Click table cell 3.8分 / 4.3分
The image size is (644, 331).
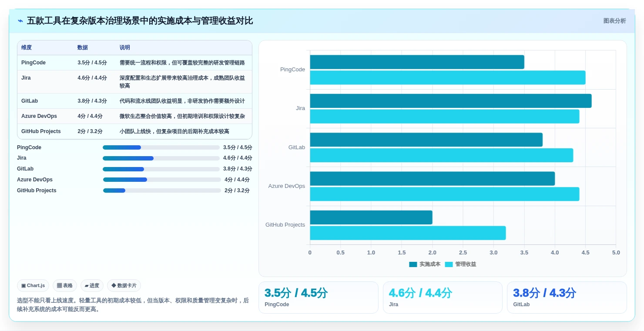pos(92,101)
